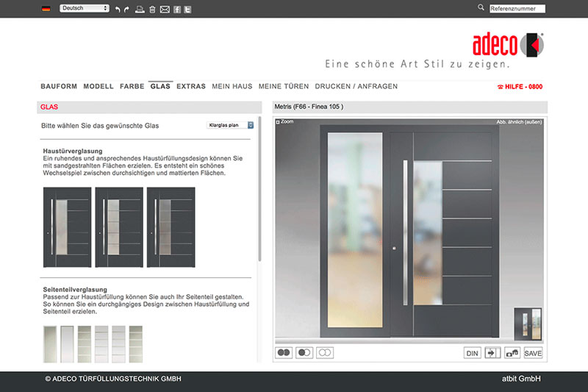588x392 pixels.
Task: Select the empty circles view toggle
Action: click(x=325, y=353)
